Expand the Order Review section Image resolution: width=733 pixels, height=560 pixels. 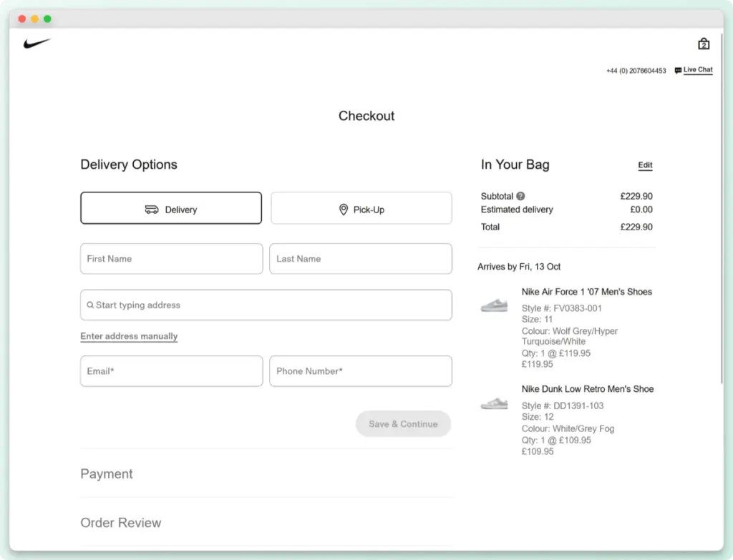[120, 523]
